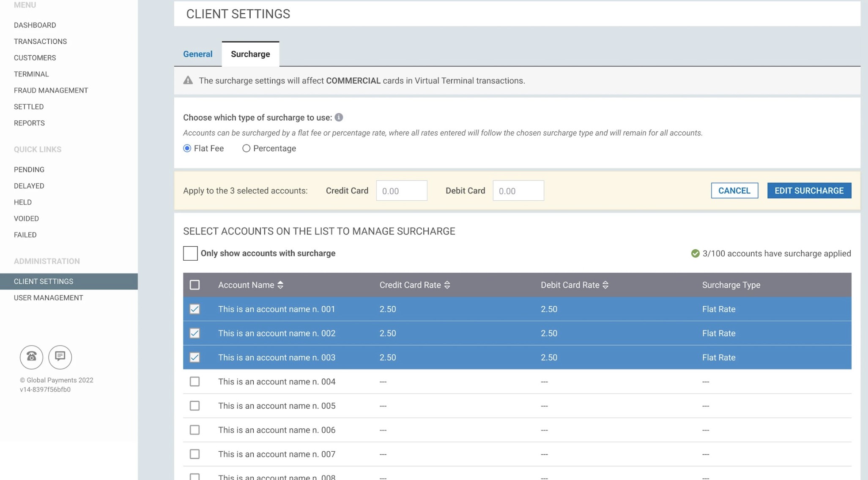Sort by Debit Card Rate arrows
The image size is (868, 480).
(605, 285)
